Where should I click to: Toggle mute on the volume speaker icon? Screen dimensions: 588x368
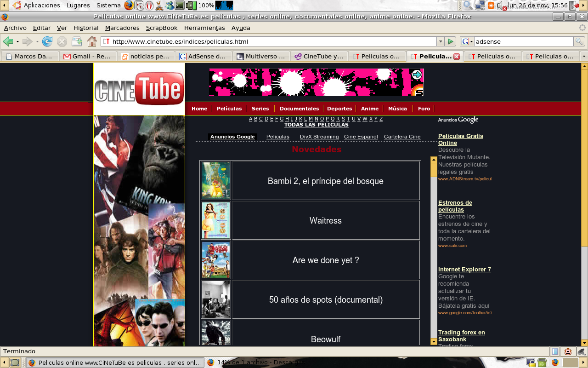[500, 6]
